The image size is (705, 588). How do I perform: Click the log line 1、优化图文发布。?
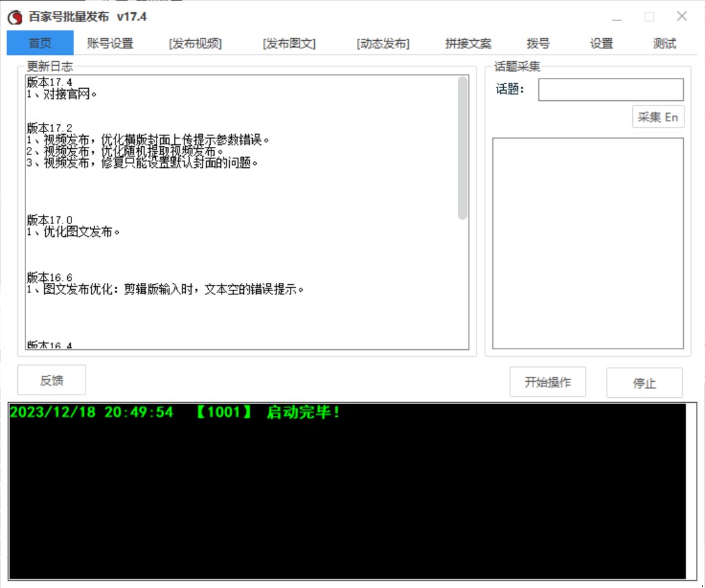(x=73, y=232)
